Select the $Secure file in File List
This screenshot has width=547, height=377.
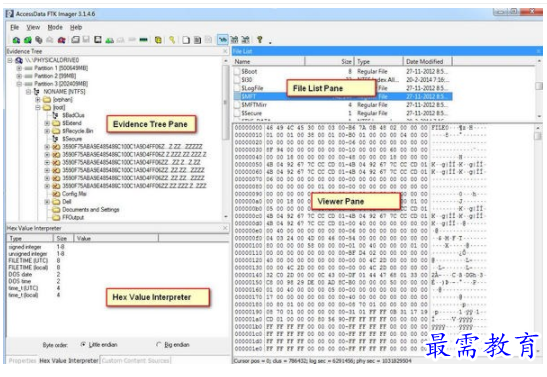252,113
